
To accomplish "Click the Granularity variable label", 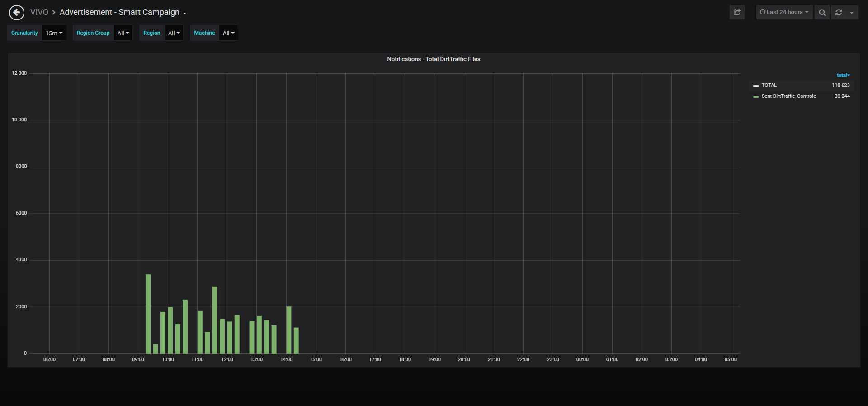I will 25,33.
